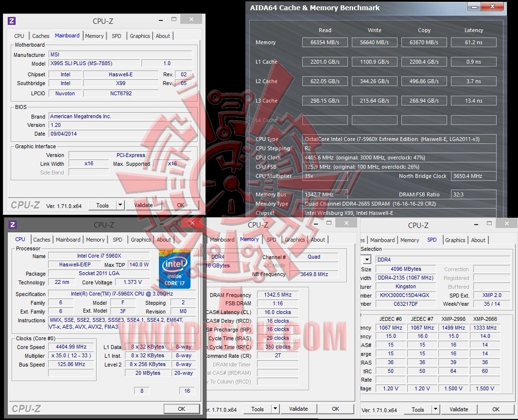Open the Graphics tab in Mainboard window

point(140,35)
